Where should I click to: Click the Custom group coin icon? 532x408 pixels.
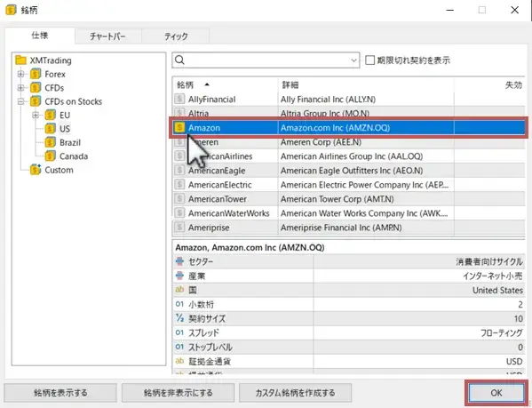(x=36, y=170)
